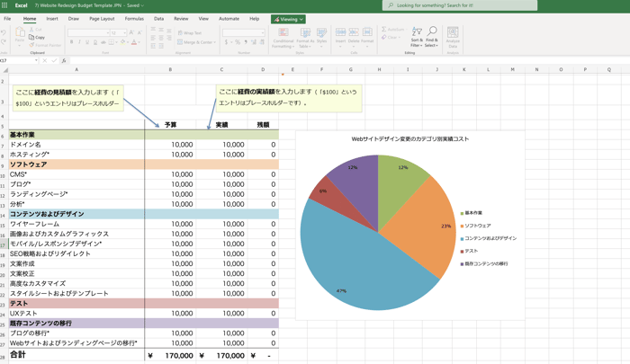Toggle Italic formatting
The width and height of the screenshot is (630, 364).
coord(79,41)
